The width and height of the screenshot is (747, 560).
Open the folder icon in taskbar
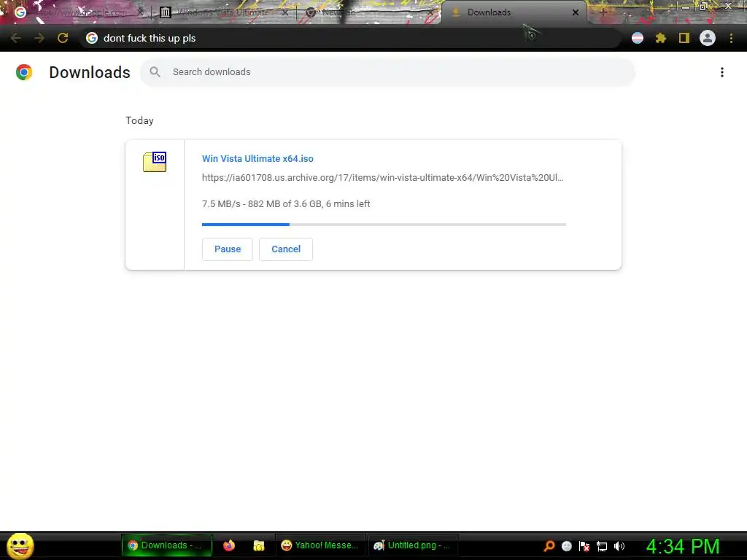pos(259,545)
